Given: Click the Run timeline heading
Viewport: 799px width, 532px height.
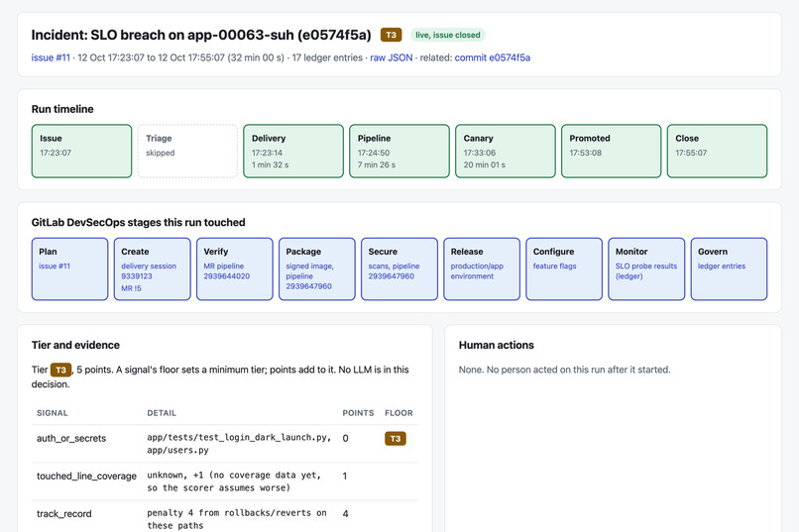Looking at the screenshot, I should [x=62, y=109].
